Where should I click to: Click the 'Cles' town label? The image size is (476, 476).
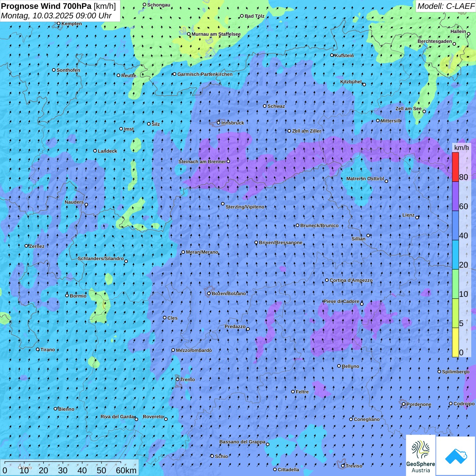[x=172, y=318]
